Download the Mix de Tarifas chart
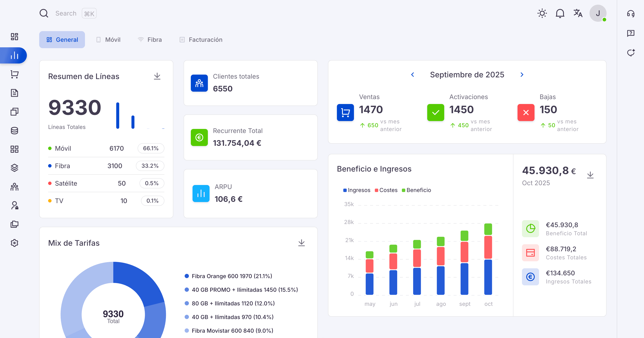The width and height of the screenshot is (644, 338). click(302, 243)
